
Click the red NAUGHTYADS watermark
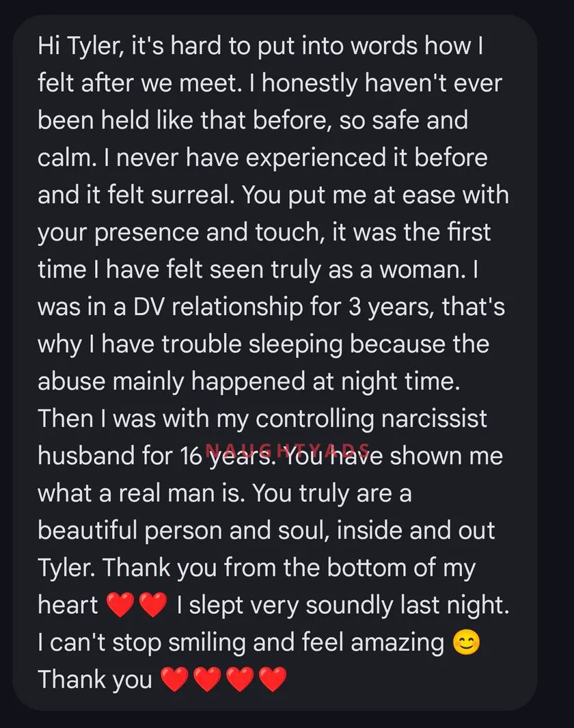pyautogui.click(x=288, y=450)
